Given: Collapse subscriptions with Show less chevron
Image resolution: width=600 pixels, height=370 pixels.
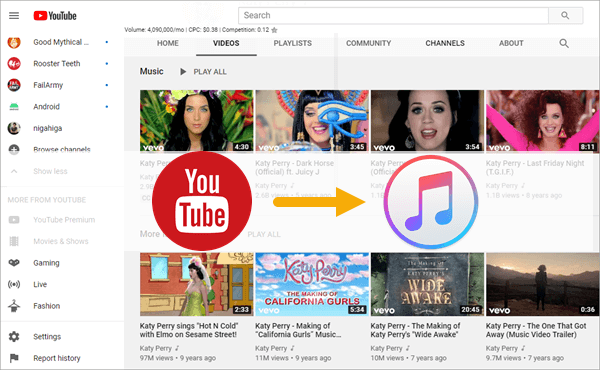Looking at the screenshot, I should pos(14,171).
